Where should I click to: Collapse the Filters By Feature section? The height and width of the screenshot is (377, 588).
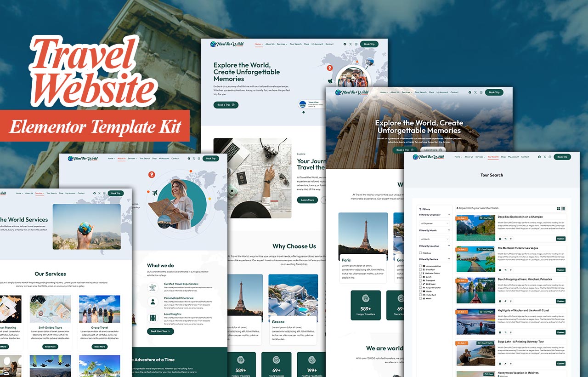[x=449, y=259]
